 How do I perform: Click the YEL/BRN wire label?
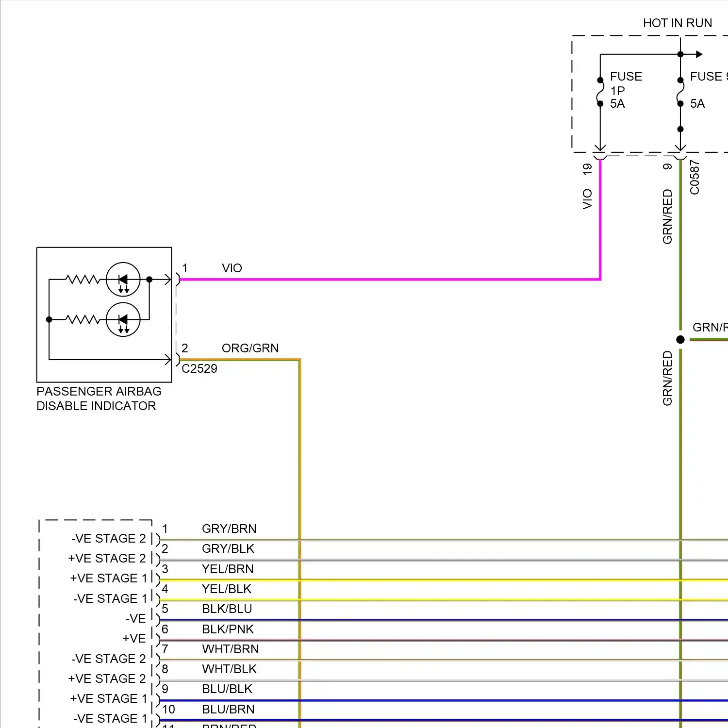[x=228, y=569]
